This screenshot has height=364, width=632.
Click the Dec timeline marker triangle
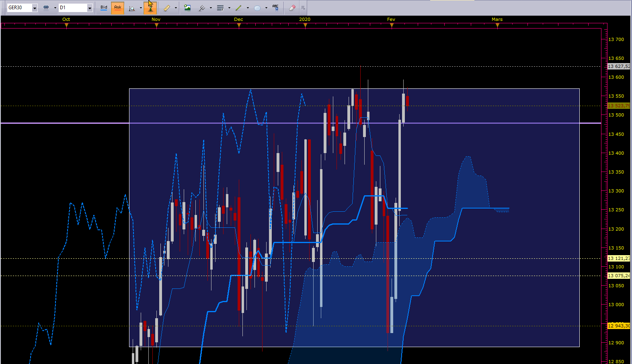coord(239,25)
